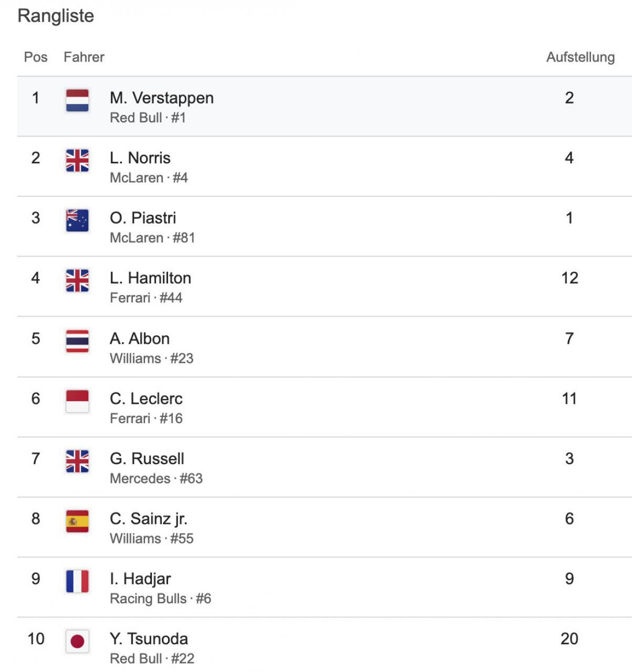Select the Y. Tsunoda driver name
Image resolution: width=632 pixels, height=672 pixels.
coord(149,639)
